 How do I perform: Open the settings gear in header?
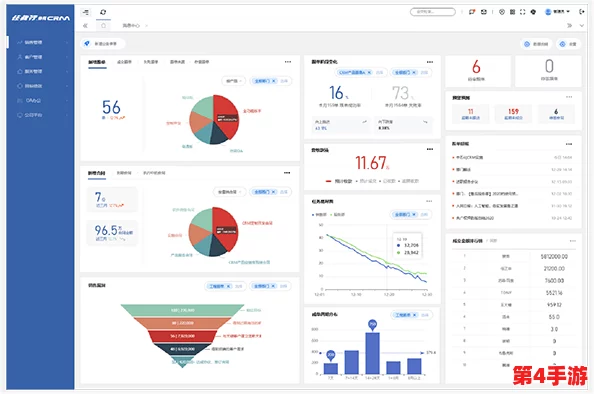(x=533, y=12)
